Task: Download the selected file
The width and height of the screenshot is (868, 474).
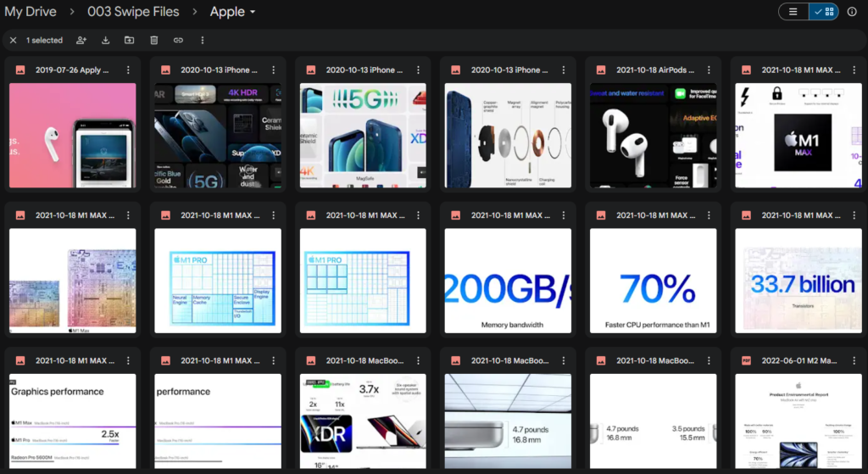Action: [106, 40]
